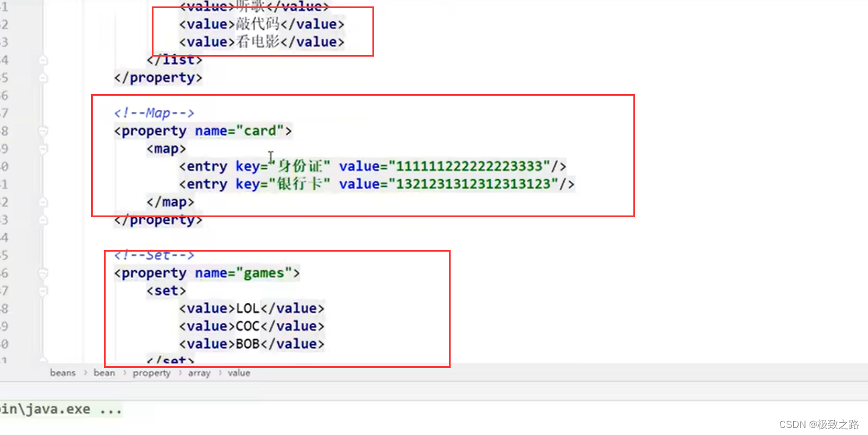This screenshot has height=435, width=868.
Task: Click the opening <set> tag text
Action: coord(166,291)
